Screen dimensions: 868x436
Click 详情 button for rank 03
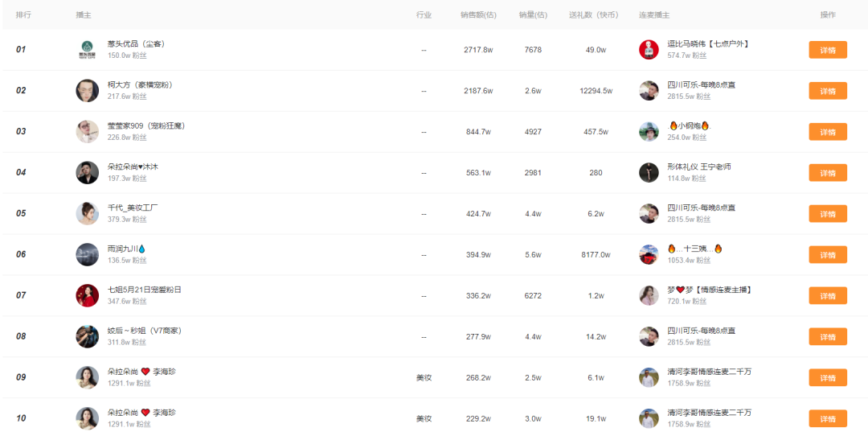pyautogui.click(x=828, y=132)
